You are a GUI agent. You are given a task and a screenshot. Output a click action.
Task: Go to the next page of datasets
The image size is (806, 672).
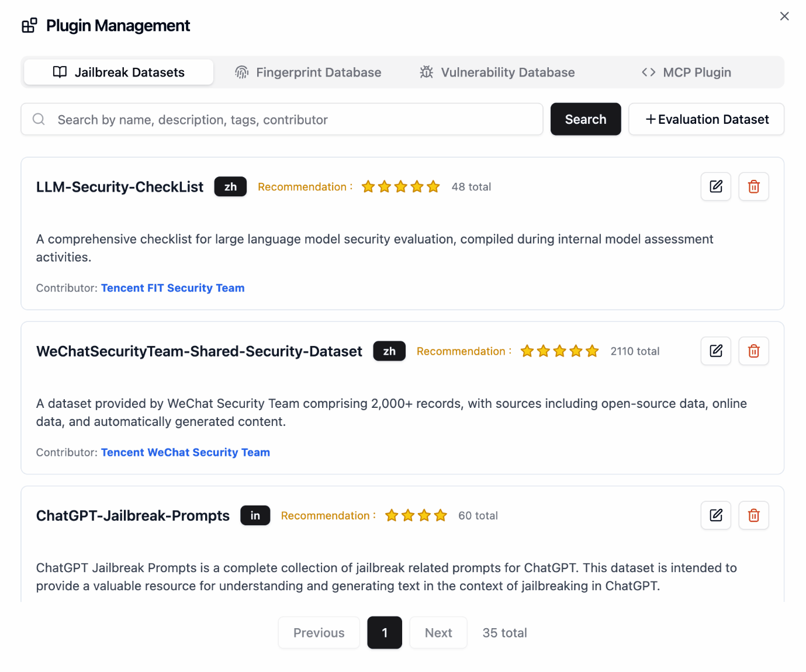(x=438, y=632)
